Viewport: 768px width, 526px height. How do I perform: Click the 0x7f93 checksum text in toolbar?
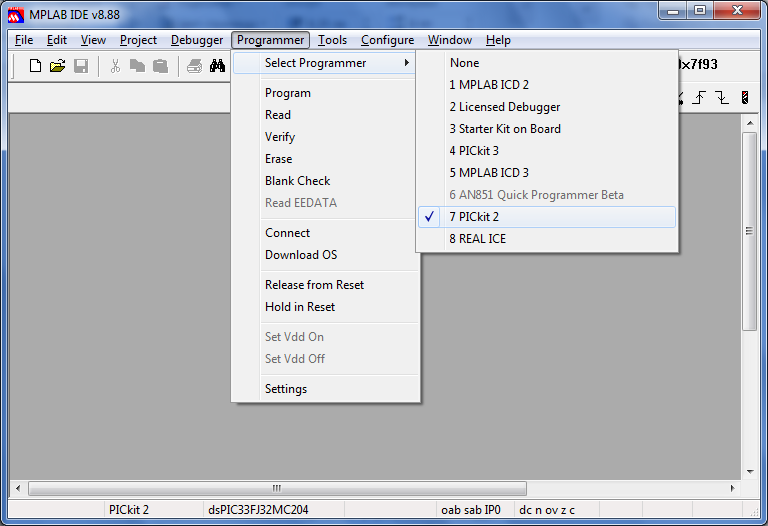698,64
